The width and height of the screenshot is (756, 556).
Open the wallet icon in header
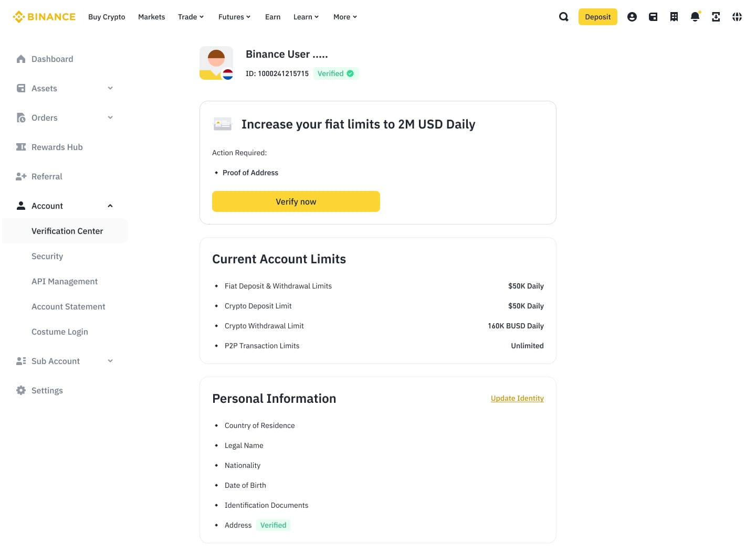coord(653,17)
